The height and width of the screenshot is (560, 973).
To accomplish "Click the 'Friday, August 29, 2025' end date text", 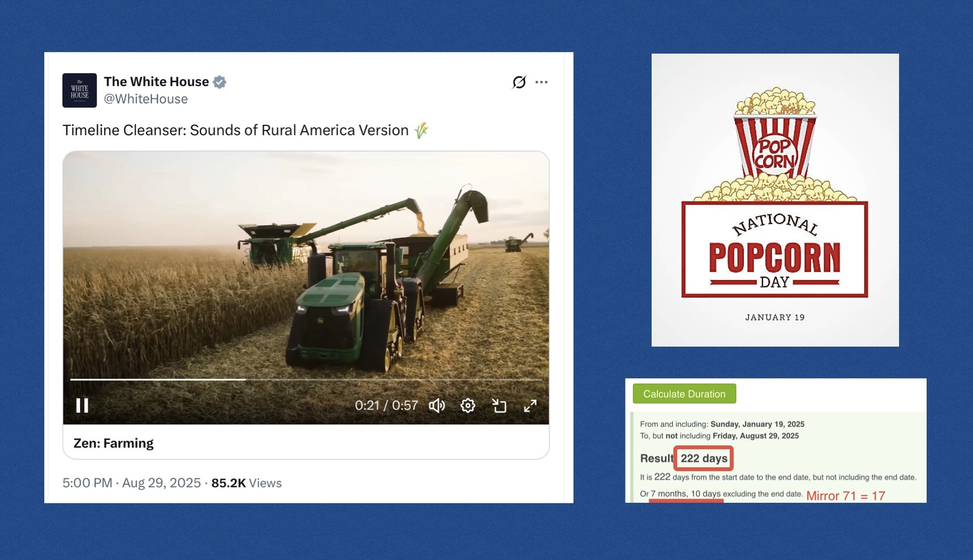I will tap(756, 436).
